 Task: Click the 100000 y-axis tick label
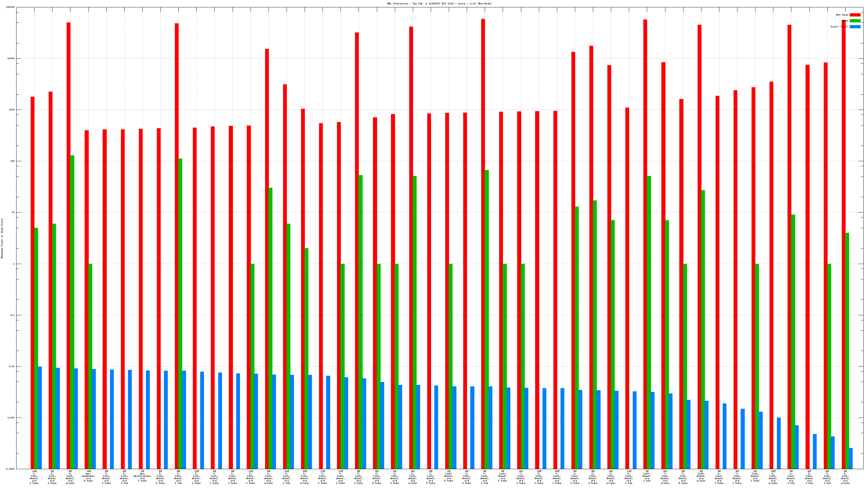click(x=10, y=7)
